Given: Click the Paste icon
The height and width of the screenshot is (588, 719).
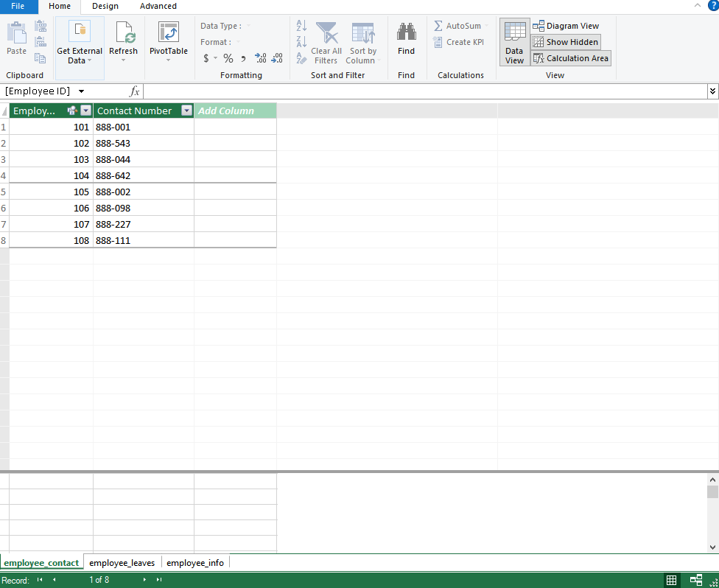Looking at the screenshot, I should [16, 37].
